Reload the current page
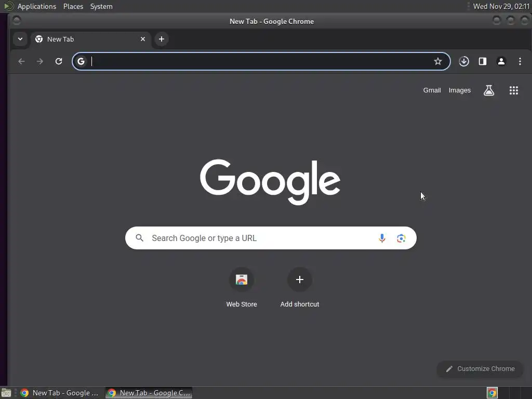 tap(59, 61)
